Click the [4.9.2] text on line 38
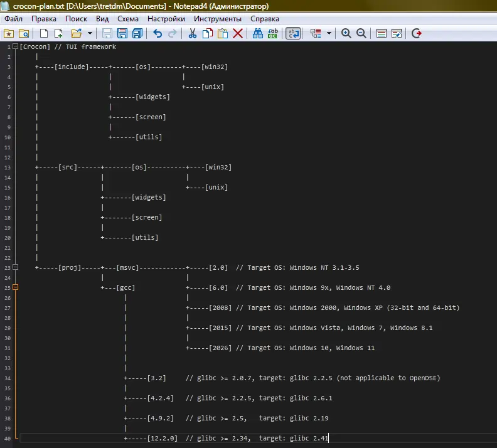Screen dimensions: 497x448 [x=161, y=419]
